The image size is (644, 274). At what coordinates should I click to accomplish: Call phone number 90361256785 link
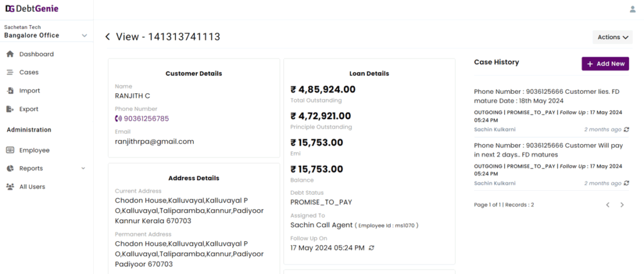[x=142, y=118]
